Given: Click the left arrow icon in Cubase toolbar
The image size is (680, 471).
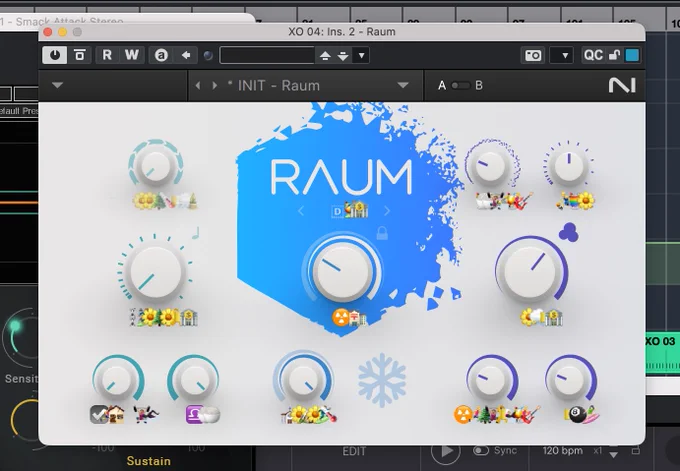Looking at the screenshot, I should pyautogui.click(x=186, y=55).
